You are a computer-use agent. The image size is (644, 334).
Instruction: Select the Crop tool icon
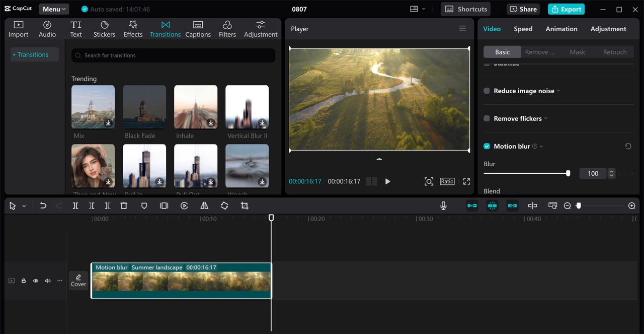(245, 206)
